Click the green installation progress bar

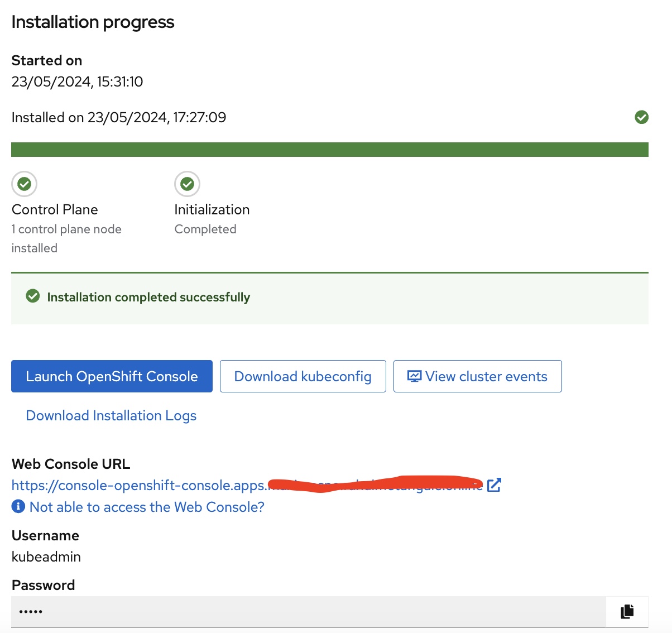[x=329, y=150]
